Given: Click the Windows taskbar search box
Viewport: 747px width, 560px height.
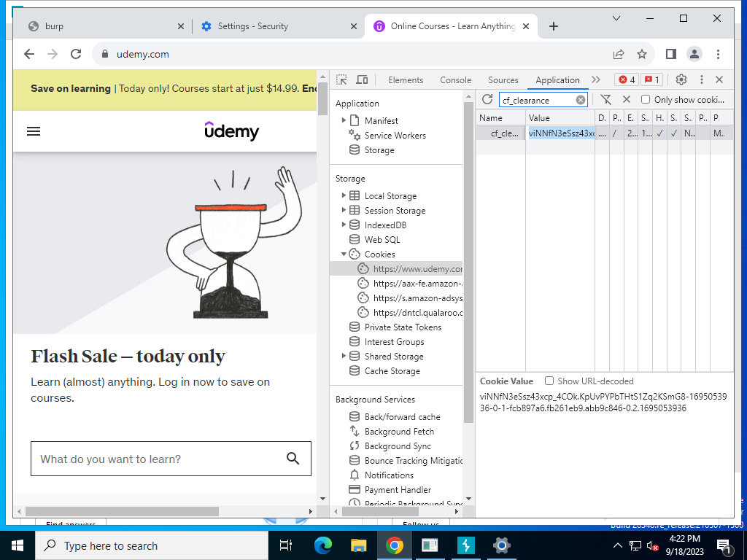Looking at the screenshot, I should click(x=152, y=545).
